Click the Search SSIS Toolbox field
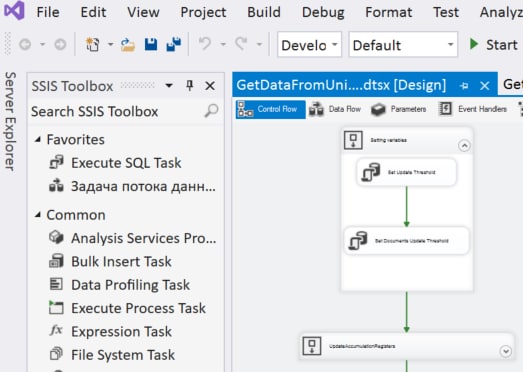 tap(125, 111)
